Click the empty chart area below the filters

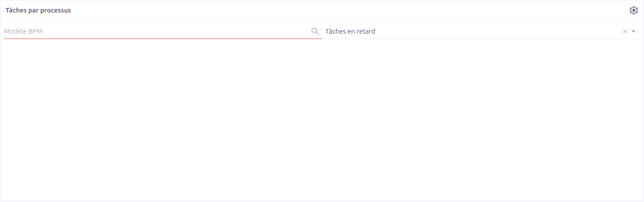(x=322, y=120)
